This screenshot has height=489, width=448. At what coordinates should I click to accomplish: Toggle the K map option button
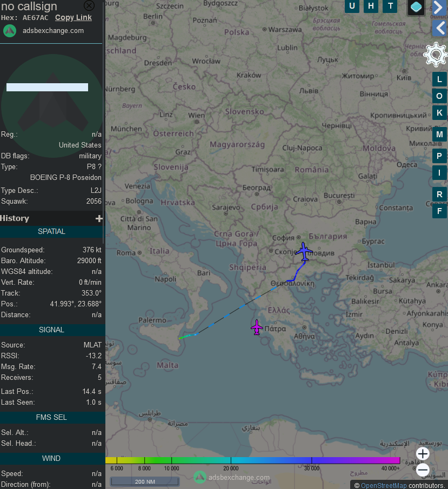click(x=439, y=113)
